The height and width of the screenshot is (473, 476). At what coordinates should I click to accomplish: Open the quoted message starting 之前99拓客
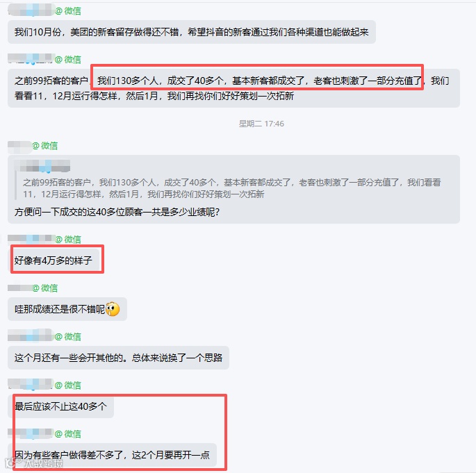tap(231, 188)
